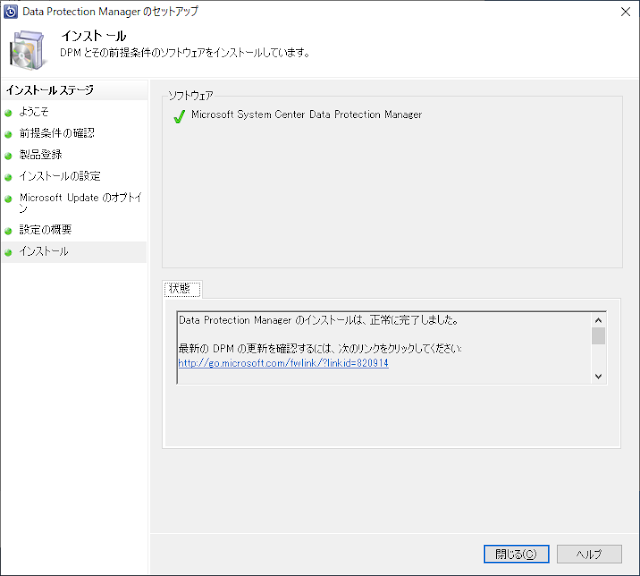Select the 前提条件の確認 stage

57,133
